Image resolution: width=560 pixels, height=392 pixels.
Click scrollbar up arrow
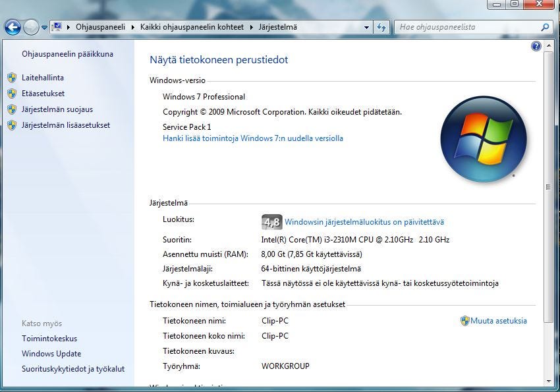point(549,46)
